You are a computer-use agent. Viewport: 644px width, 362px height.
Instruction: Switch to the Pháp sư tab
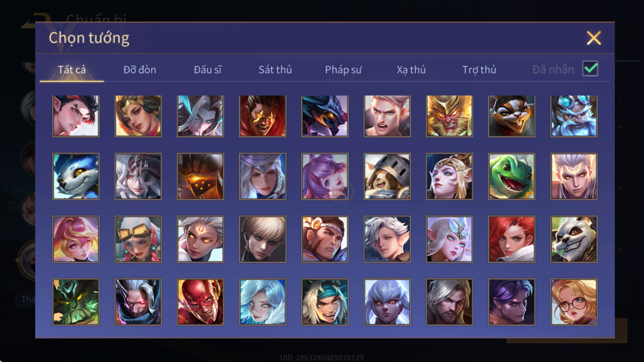pos(343,70)
